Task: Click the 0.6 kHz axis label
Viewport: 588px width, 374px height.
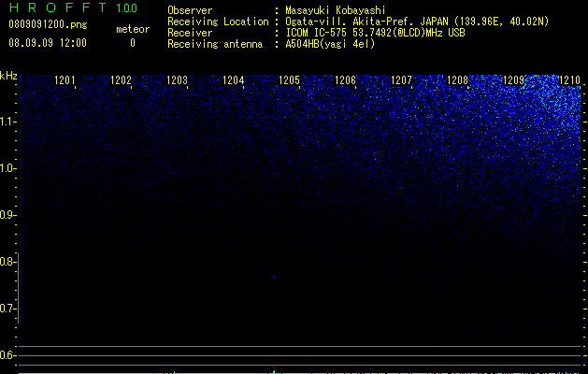Action: click(7, 355)
